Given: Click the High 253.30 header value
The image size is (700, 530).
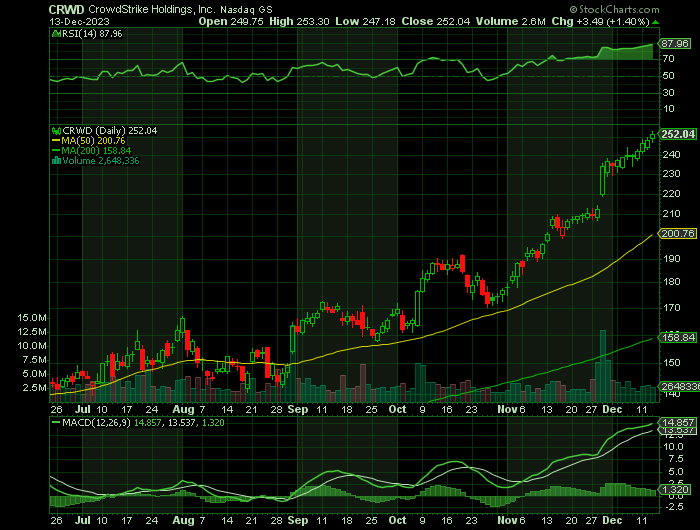Looking at the screenshot, I should [299, 21].
